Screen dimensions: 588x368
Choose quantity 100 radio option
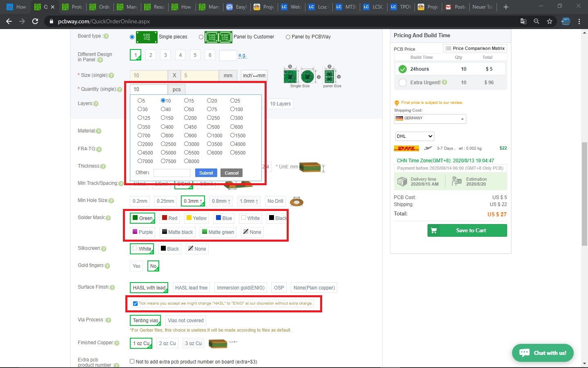point(232,109)
